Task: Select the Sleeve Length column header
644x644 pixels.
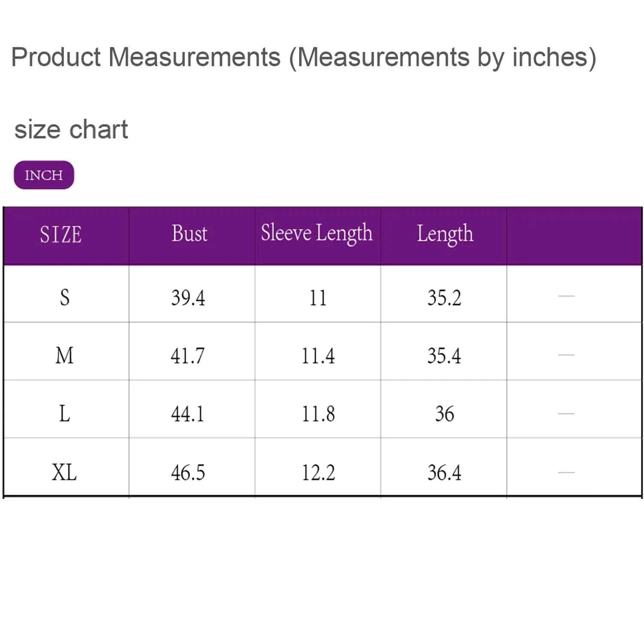Action: click(x=317, y=234)
